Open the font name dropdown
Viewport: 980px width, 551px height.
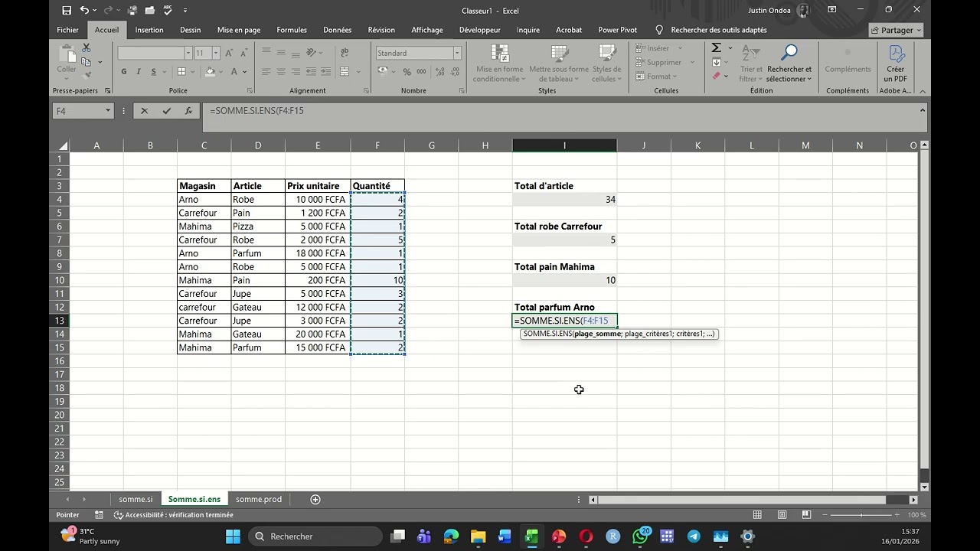tap(188, 53)
